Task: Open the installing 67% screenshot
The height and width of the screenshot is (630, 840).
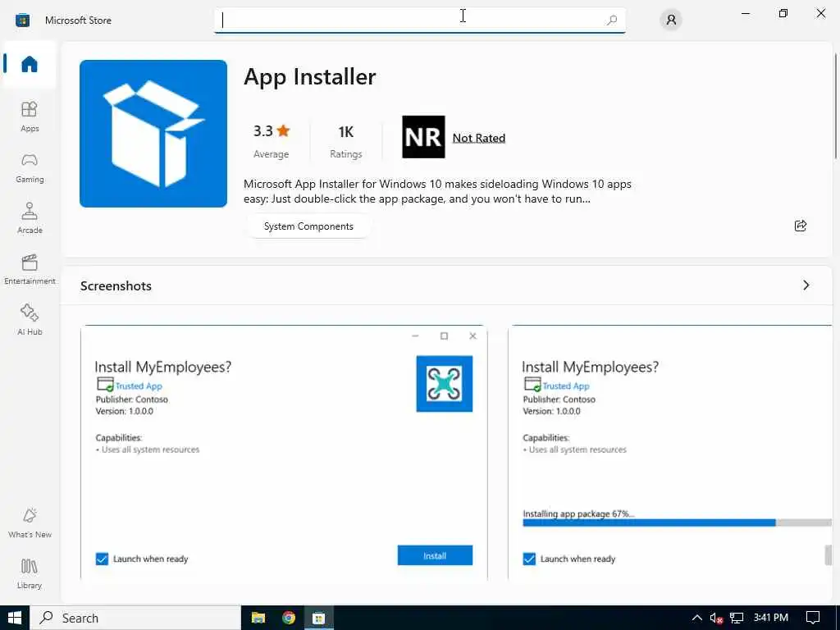Action: 669,452
